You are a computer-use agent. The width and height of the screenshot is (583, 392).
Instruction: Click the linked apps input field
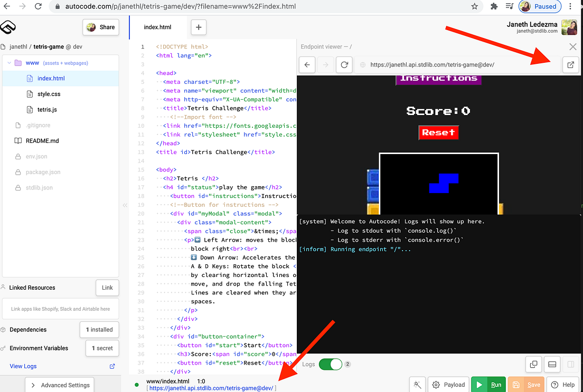tap(60, 308)
